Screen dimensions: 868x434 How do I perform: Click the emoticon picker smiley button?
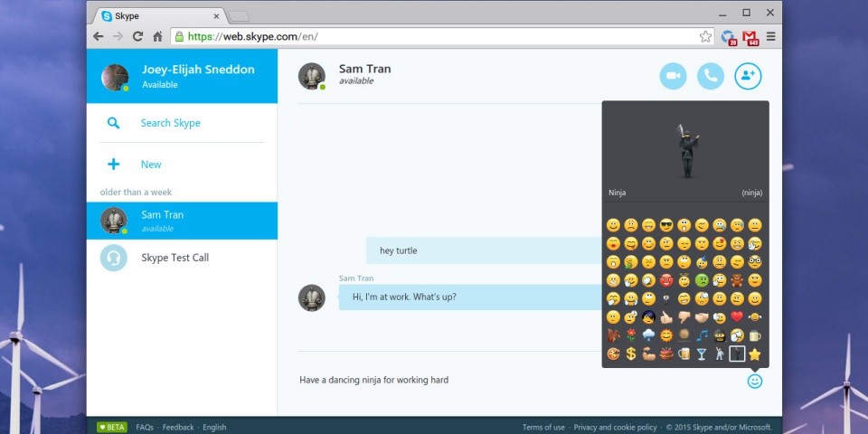[754, 381]
